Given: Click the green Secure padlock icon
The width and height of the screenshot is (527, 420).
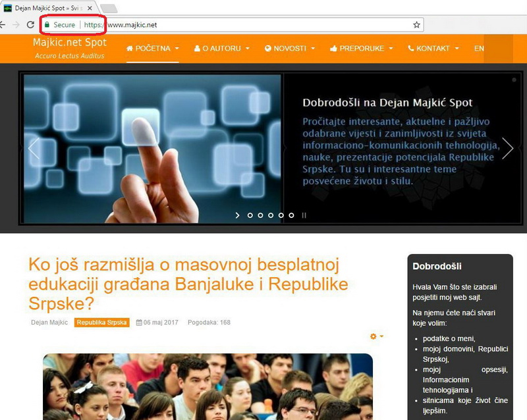Looking at the screenshot, I should point(47,25).
